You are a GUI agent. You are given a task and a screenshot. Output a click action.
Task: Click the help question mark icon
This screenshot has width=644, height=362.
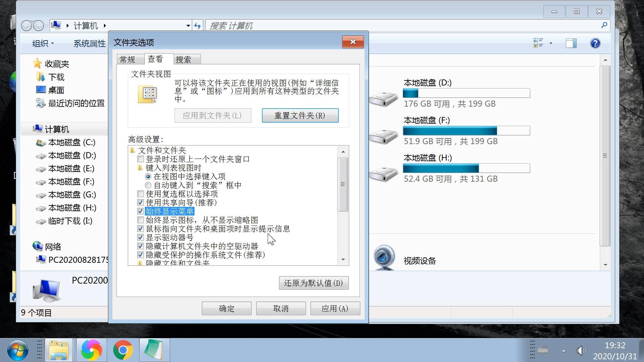pos(595,43)
